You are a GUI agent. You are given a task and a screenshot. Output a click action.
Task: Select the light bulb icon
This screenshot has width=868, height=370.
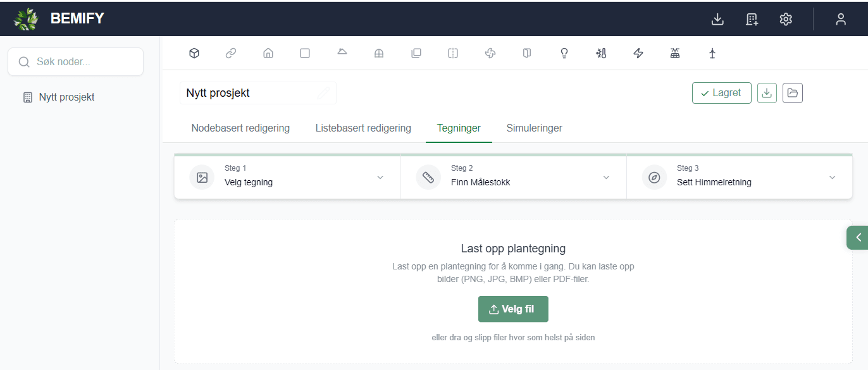coord(564,53)
